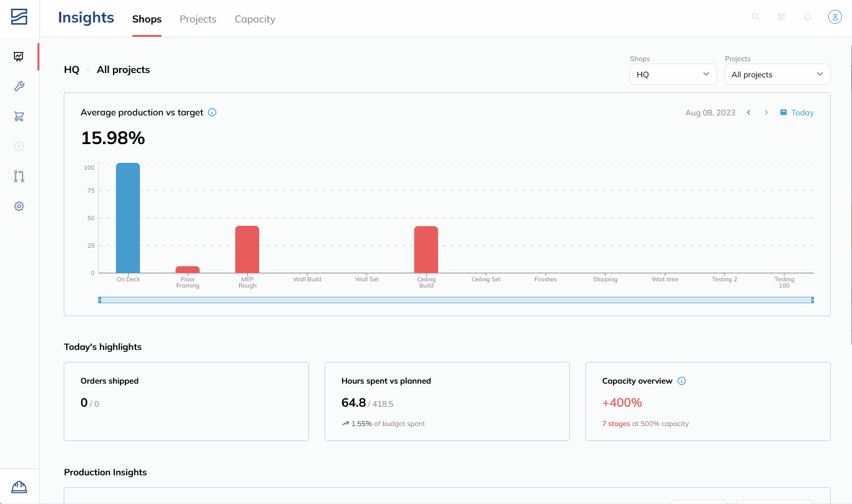Image resolution: width=852 pixels, height=504 pixels.
Task: Click info icon beside Average production vs target
Action: [212, 112]
